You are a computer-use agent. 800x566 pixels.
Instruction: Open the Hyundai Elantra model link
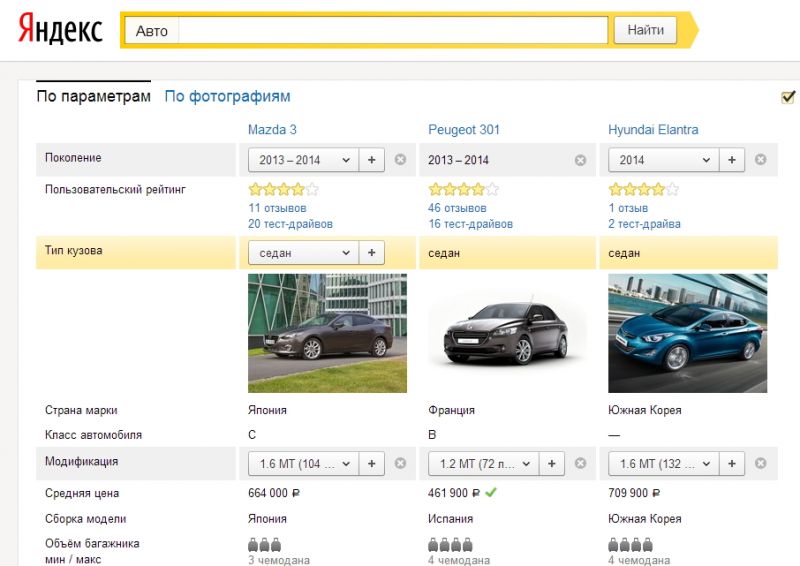pyautogui.click(x=653, y=130)
